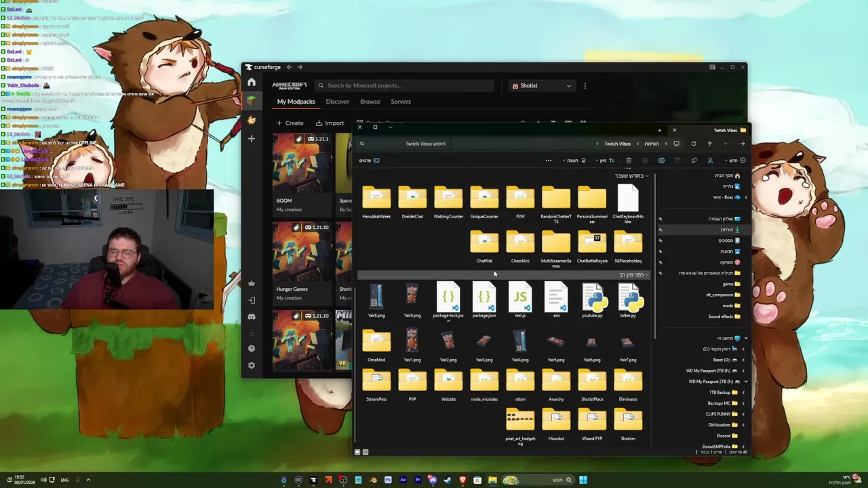Switch to My Modpacks tab
The width and height of the screenshot is (868, 488).
tap(296, 102)
